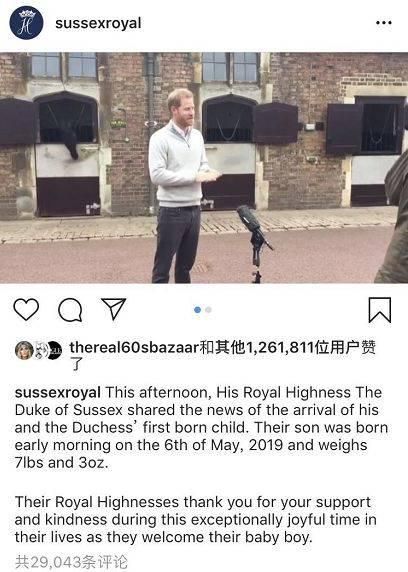Screen dimensions: 408x572
Task: Open the first liker avatar thumbnail
Action: click(x=24, y=350)
